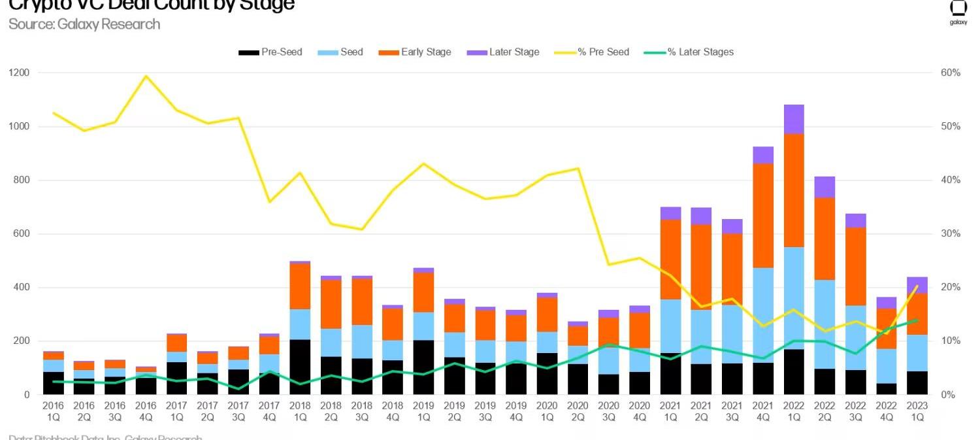This screenshot has height=440, width=980.
Task: Click the orange segment of 2022 1Q bar
Action: (793, 190)
